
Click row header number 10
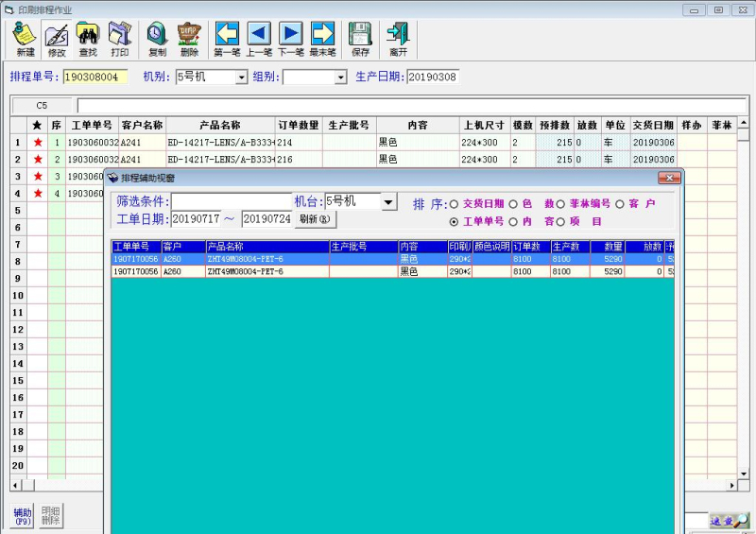point(18,295)
